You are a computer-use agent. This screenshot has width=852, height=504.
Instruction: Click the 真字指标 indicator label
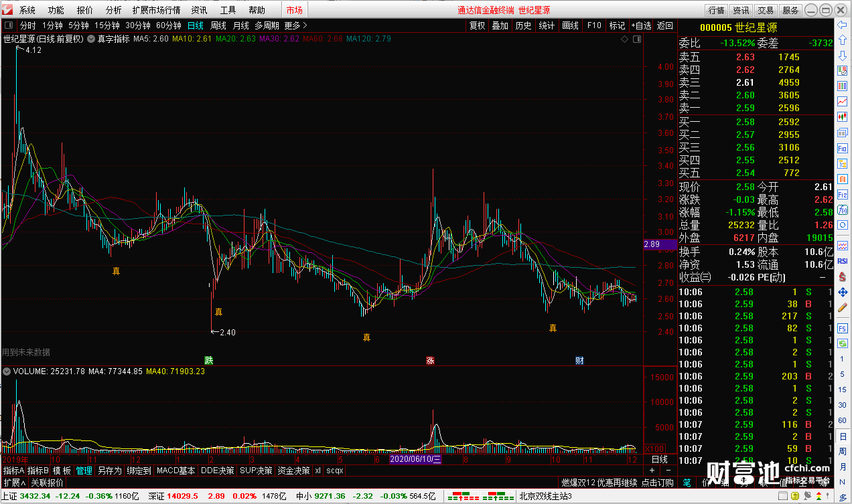coord(114,39)
